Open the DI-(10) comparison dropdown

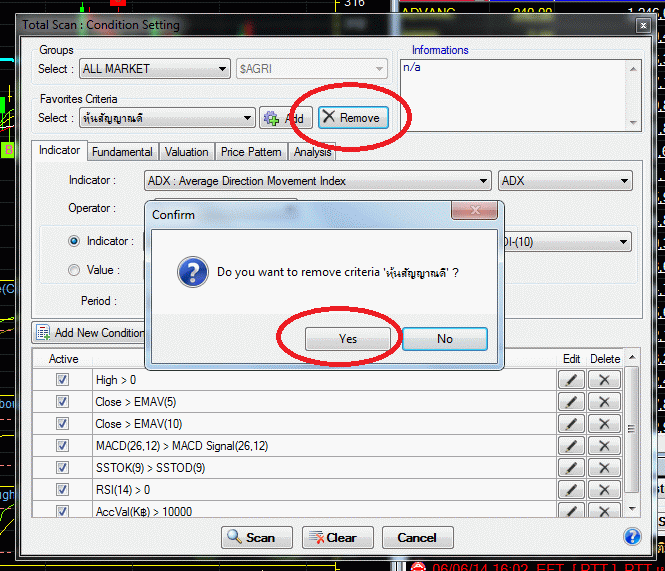point(567,242)
